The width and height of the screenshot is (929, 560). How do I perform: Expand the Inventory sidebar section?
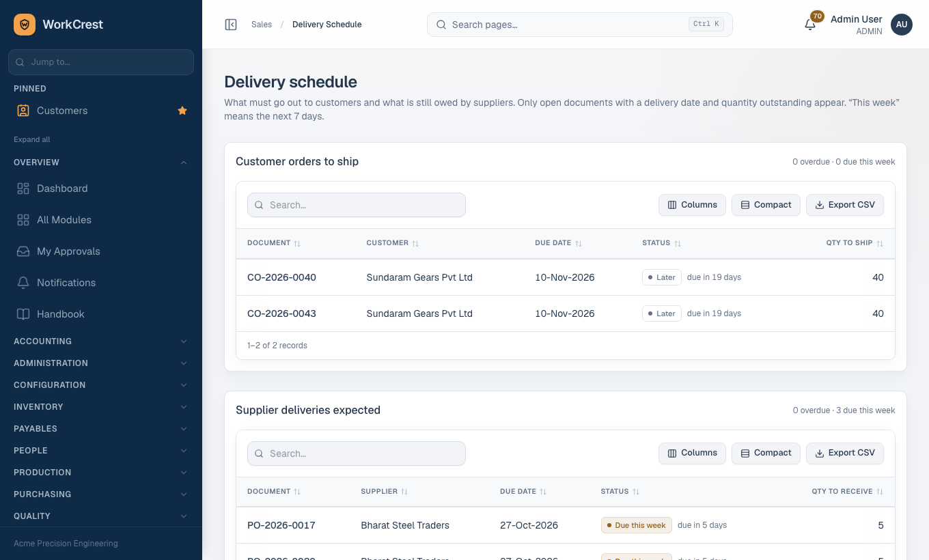click(x=101, y=407)
